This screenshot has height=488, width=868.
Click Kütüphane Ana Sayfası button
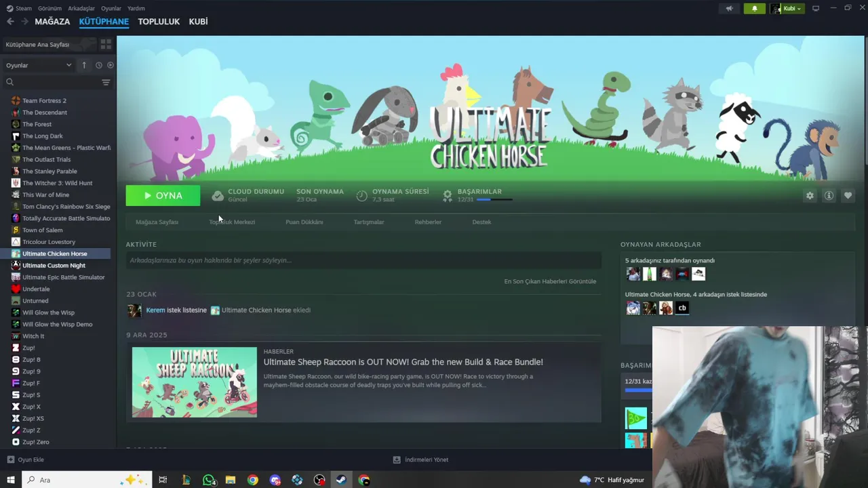click(x=48, y=45)
